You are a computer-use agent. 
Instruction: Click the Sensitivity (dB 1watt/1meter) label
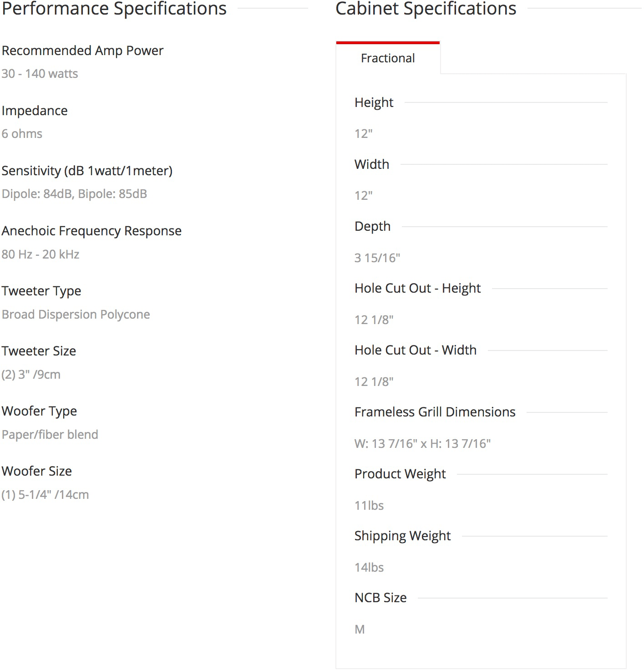pos(87,171)
